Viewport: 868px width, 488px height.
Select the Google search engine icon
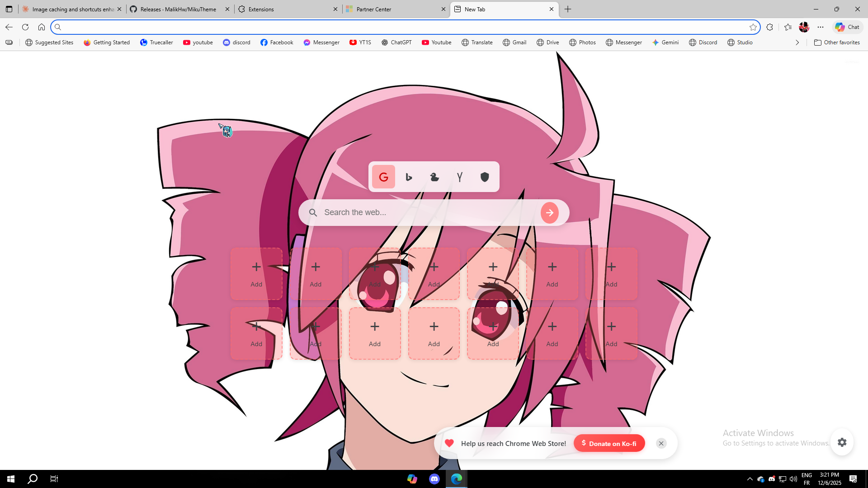click(x=383, y=177)
